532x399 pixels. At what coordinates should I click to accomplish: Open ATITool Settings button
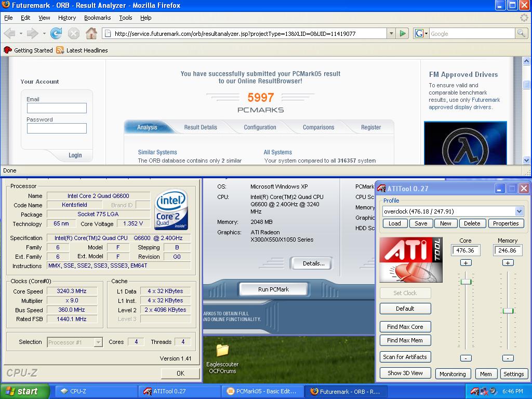click(513, 374)
